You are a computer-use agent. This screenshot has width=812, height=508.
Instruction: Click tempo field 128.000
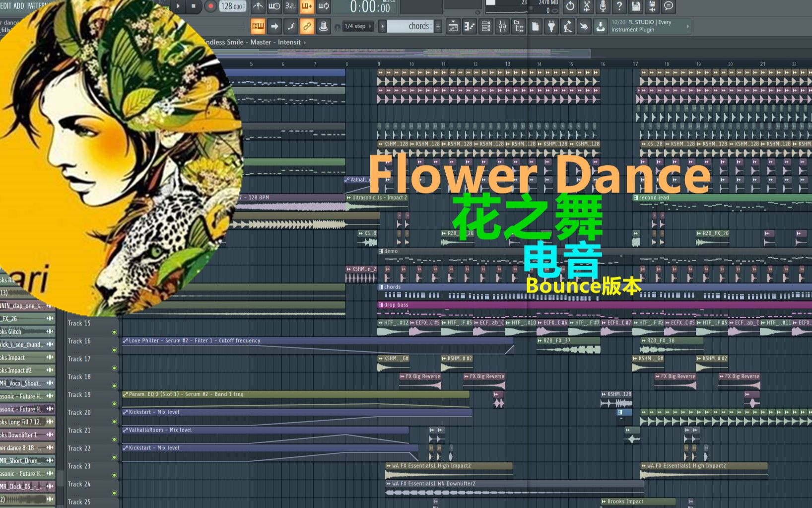pos(232,6)
